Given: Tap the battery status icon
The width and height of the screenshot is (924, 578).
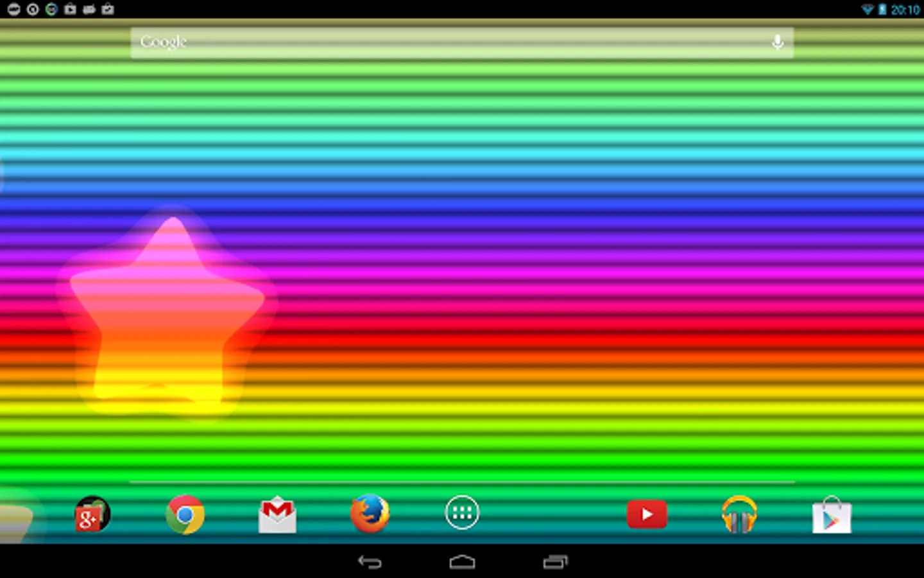Looking at the screenshot, I should (x=882, y=10).
